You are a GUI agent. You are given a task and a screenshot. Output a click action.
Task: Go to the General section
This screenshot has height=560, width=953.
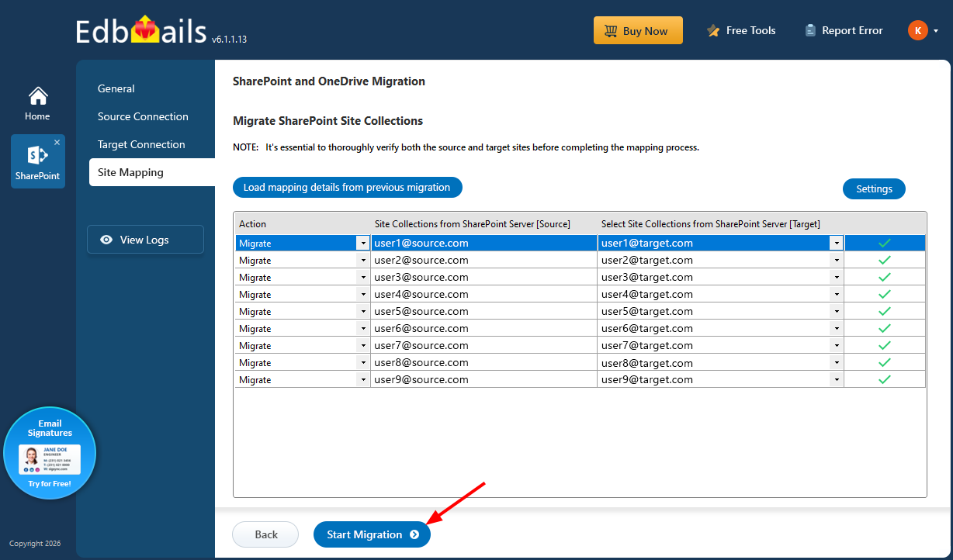pyautogui.click(x=116, y=88)
